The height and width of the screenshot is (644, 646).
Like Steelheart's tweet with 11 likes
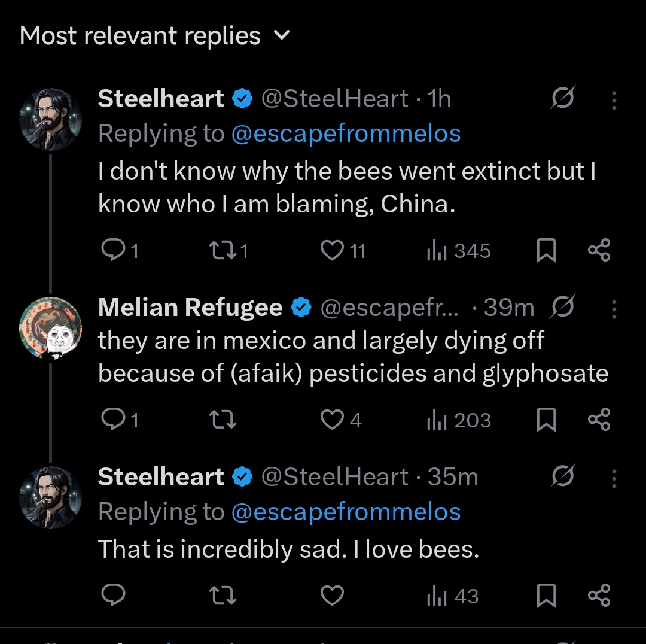click(333, 250)
